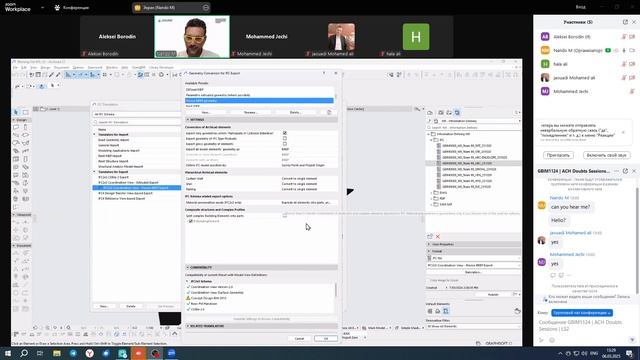Open Archicad Edit menu

point(24,67)
